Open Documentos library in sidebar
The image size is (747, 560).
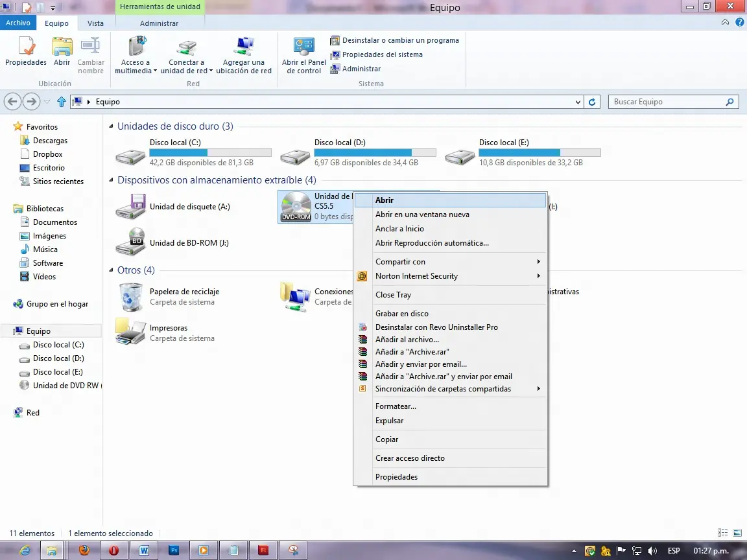pos(48,222)
